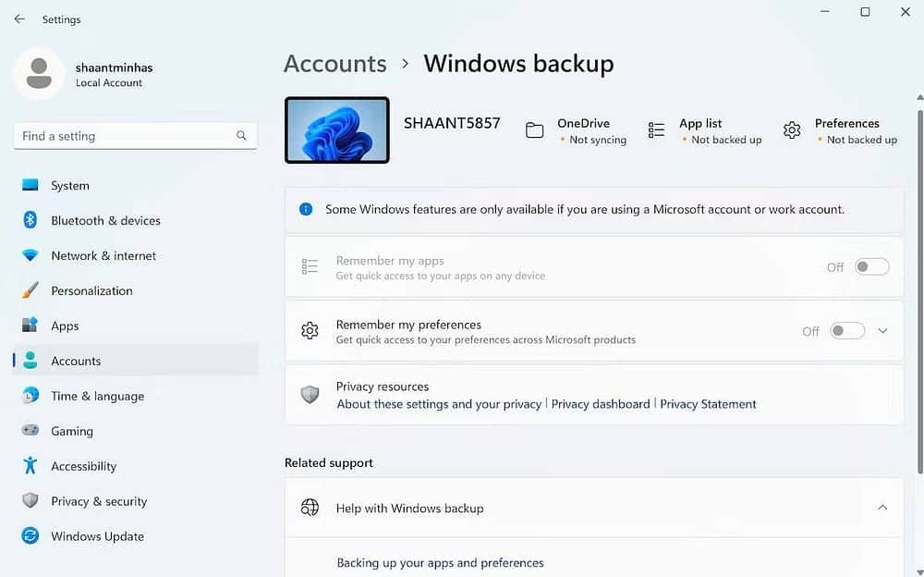
Task: Collapse the Help with Windows backup section
Action: [881, 508]
